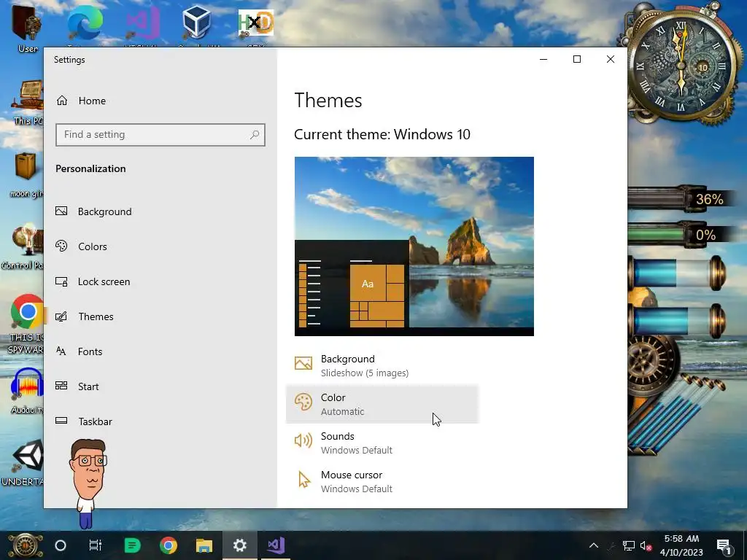Select the VirtualBox cube desktop icon
The height and width of the screenshot is (560, 747).
[x=196, y=24]
